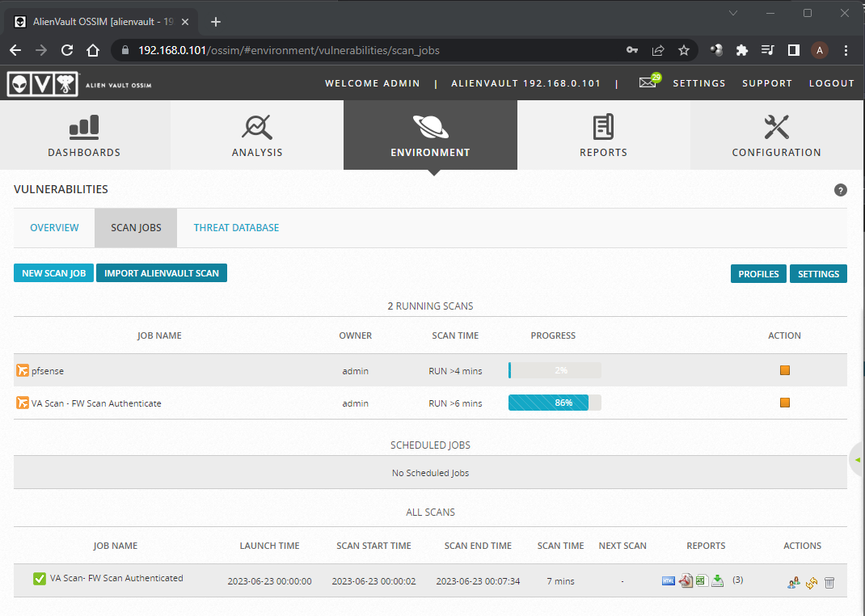This screenshot has width=865, height=616.
Task: Click the pfsense job name
Action: point(48,370)
